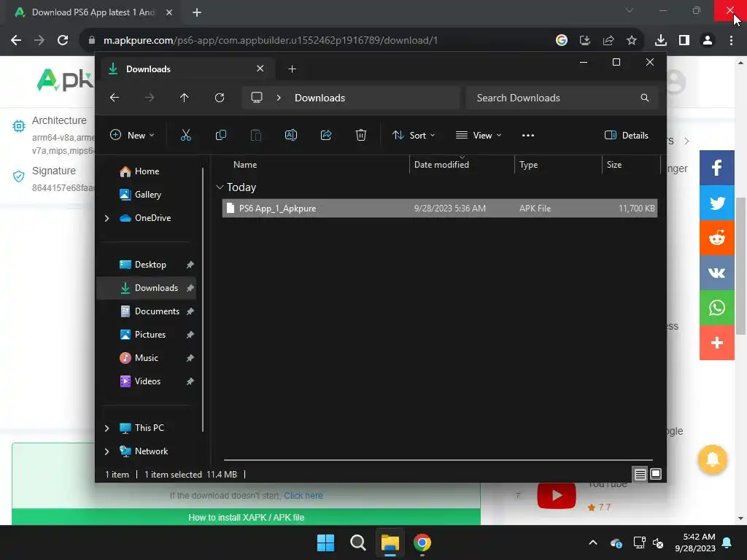Click the orange notification bell on webpage

pos(713,459)
